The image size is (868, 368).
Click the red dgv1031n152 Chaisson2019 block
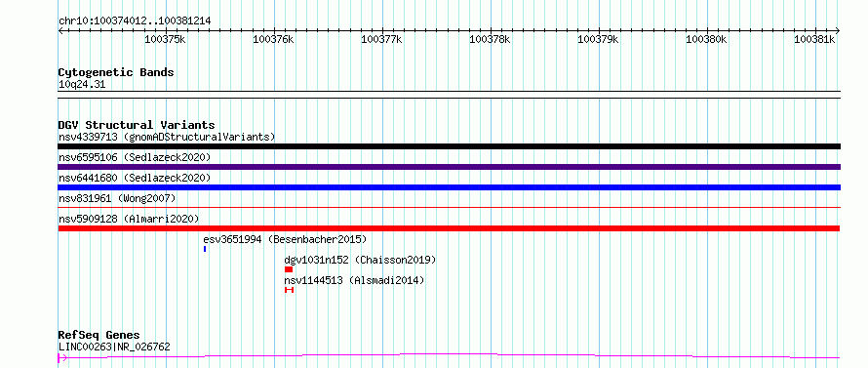(x=289, y=269)
